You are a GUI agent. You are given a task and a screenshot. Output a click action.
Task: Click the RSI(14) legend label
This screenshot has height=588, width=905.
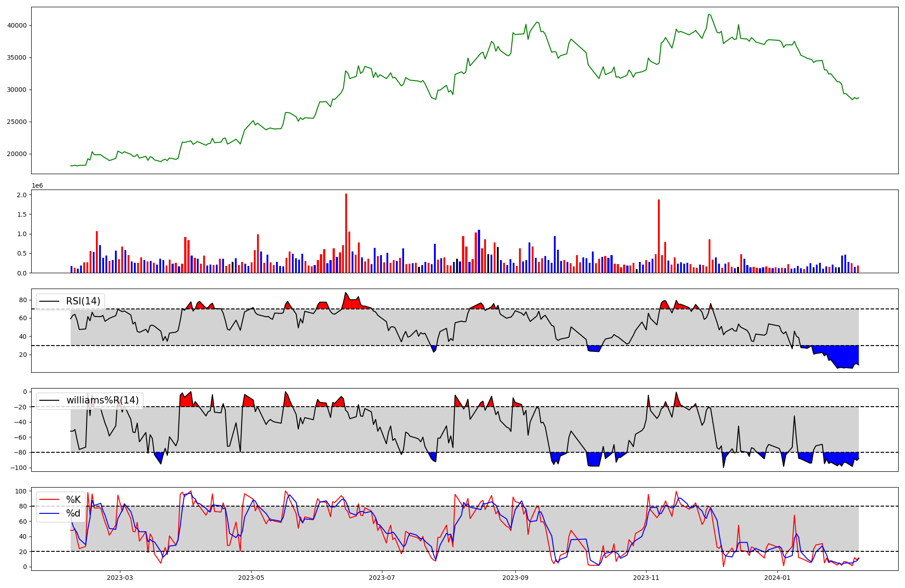pyautogui.click(x=83, y=301)
